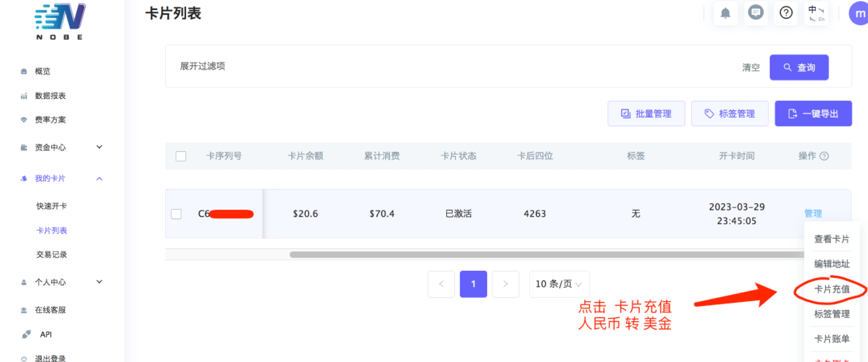Select 卡片列表 submenu item
This screenshot has width=868, height=362.
pos(52,230)
